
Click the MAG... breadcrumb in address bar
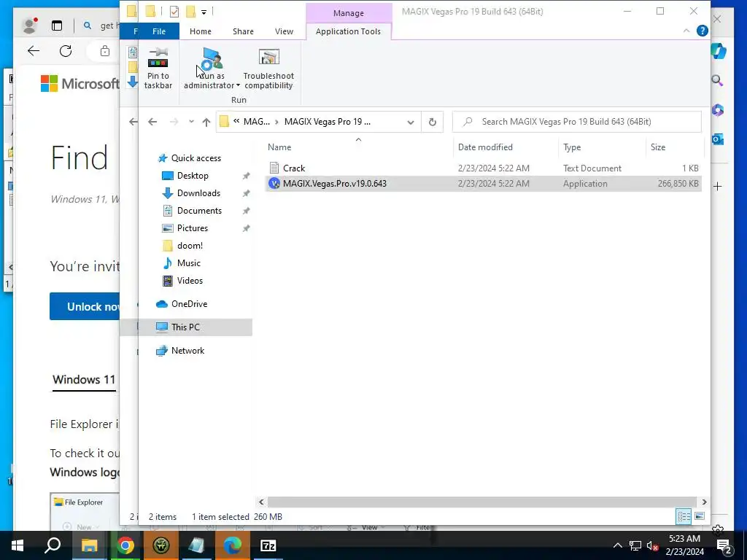(256, 122)
